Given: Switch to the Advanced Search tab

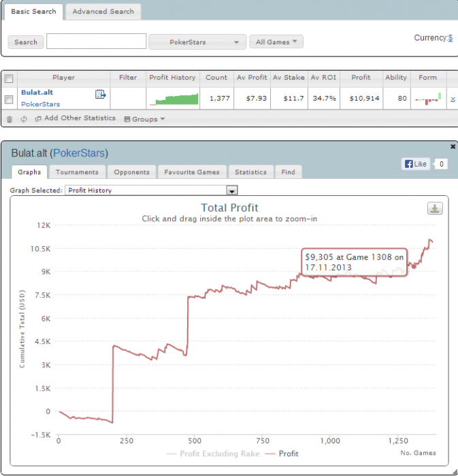Looking at the screenshot, I should coord(103,12).
